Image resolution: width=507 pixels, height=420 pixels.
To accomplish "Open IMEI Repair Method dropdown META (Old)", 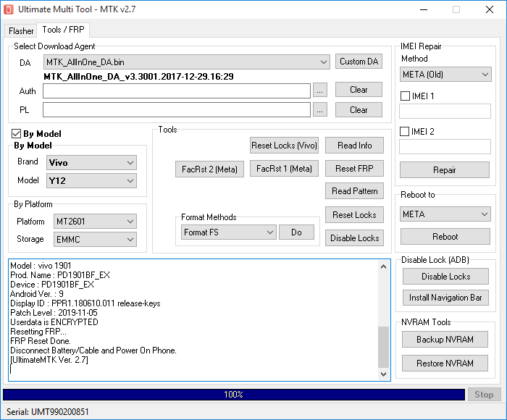I will click(445, 75).
